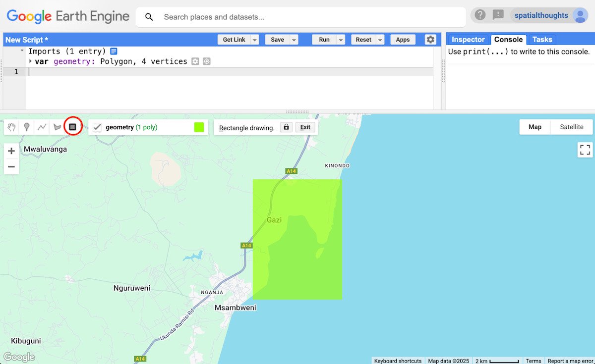Open the Save dropdown options
Viewport: 595px width, 364px height.
[294, 39]
